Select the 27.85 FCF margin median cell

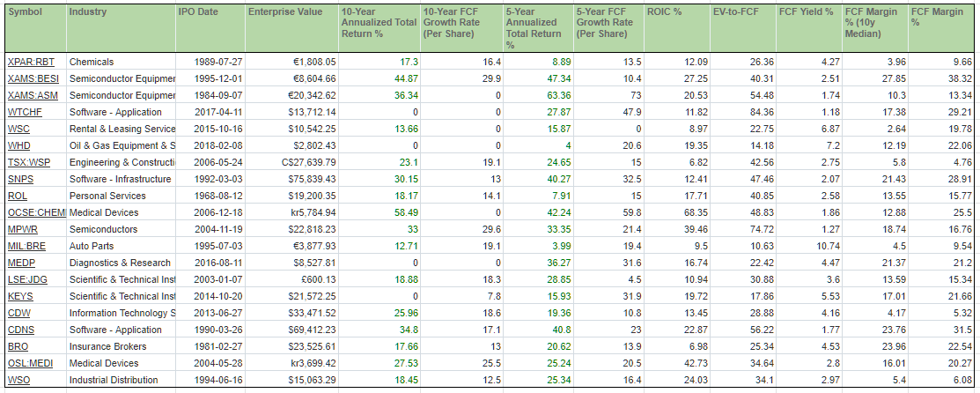coord(875,78)
